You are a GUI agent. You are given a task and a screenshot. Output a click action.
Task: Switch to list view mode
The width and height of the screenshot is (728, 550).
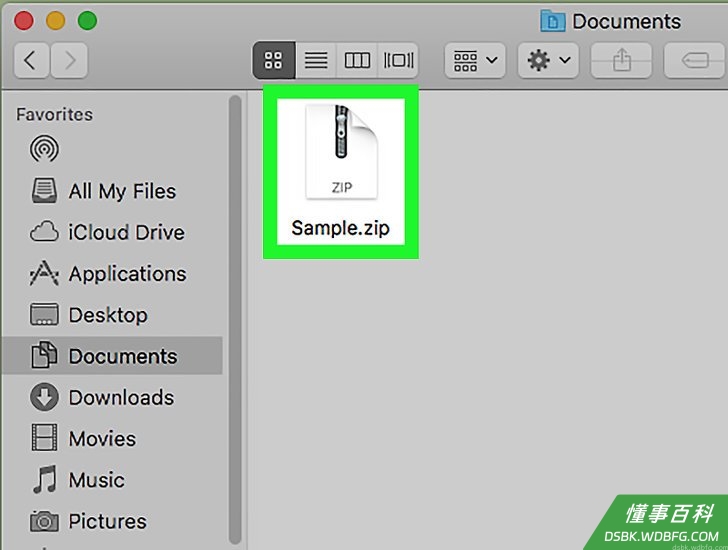pos(316,60)
